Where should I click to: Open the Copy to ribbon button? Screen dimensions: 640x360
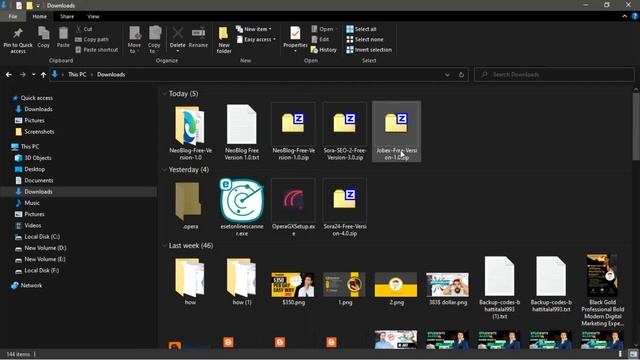click(x=154, y=40)
